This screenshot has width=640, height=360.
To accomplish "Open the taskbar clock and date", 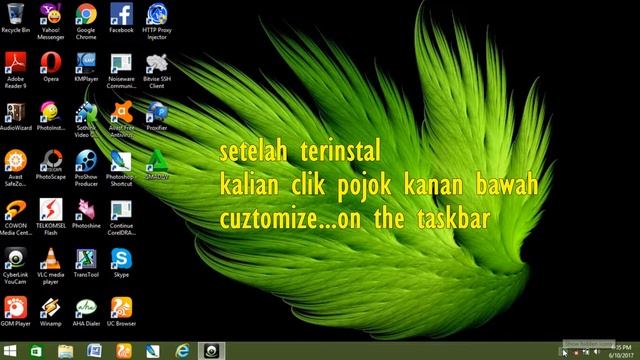I will [621, 351].
